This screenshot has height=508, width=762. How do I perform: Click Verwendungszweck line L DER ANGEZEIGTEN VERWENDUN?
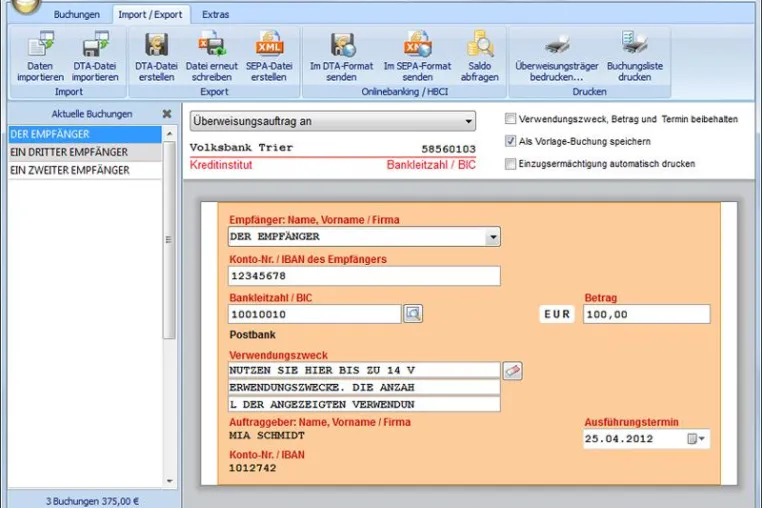tap(364, 404)
